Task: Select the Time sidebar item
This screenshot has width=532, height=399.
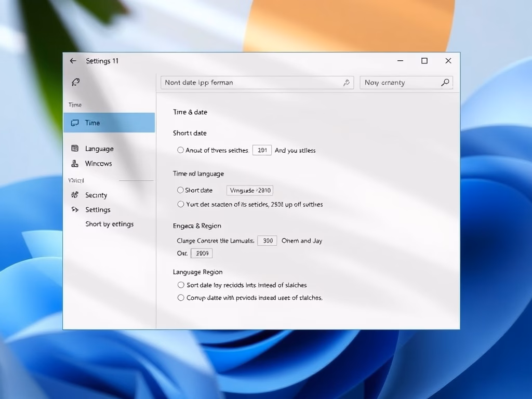Action: pyautogui.click(x=109, y=123)
